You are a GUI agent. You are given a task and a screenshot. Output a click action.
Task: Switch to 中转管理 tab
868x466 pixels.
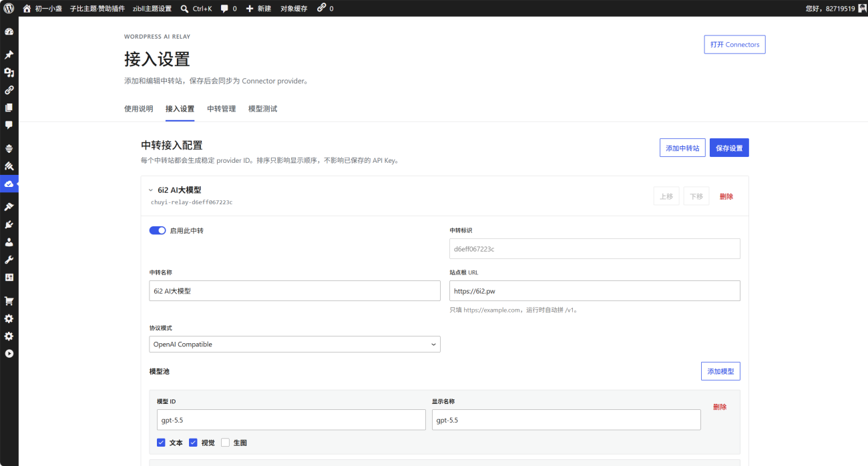[x=221, y=109]
